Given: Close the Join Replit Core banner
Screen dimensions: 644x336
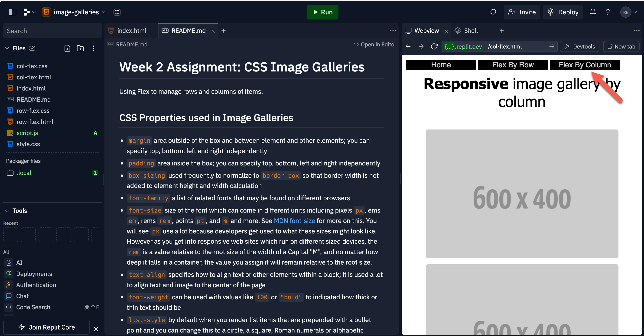Looking at the screenshot, I should pyautogui.click(x=96, y=329).
